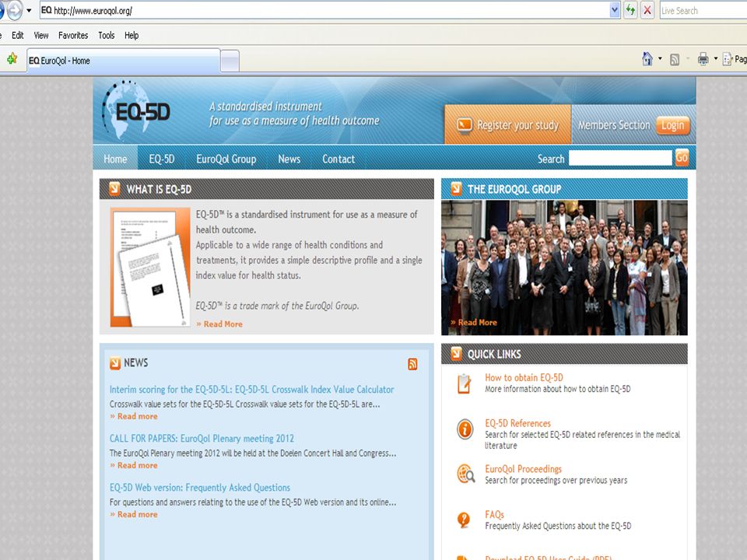Screen dimensions: 747x560
Task: Click the green refresh page icon
Action: (x=631, y=10)
